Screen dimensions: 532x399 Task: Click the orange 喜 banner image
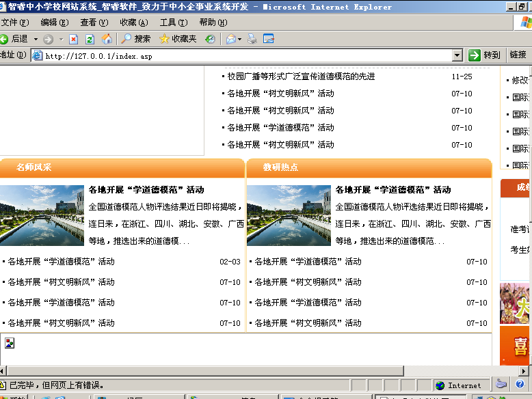[x=514, y=346]
